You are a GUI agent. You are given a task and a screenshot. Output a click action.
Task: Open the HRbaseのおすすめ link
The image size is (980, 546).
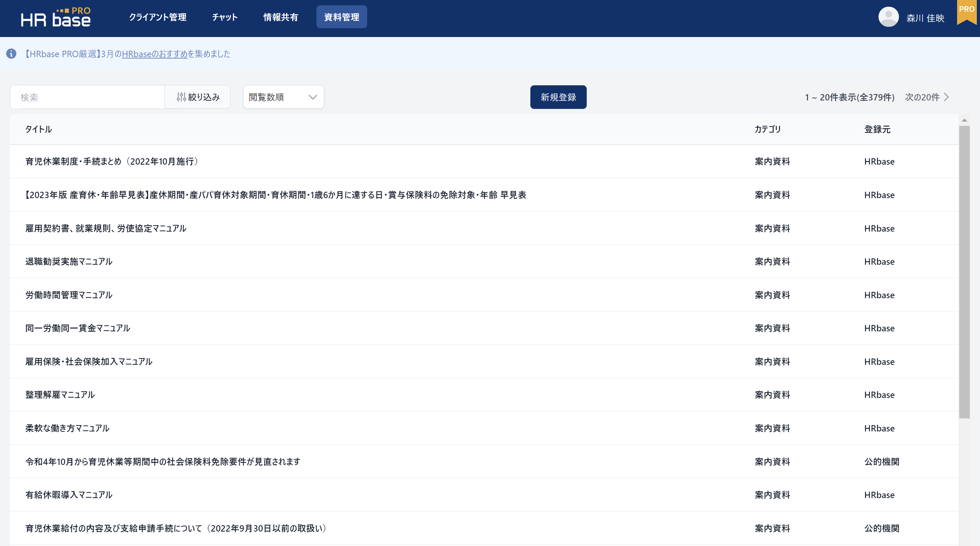click(154, 54)
